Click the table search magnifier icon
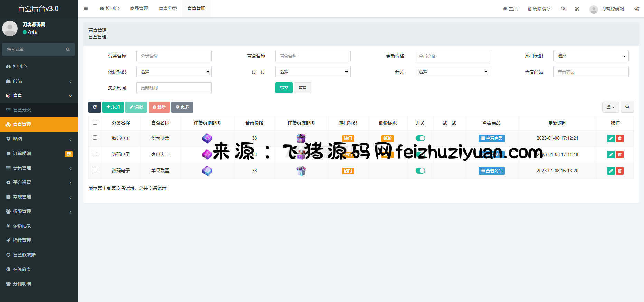The image size is (644, 302). click(627, 107)
